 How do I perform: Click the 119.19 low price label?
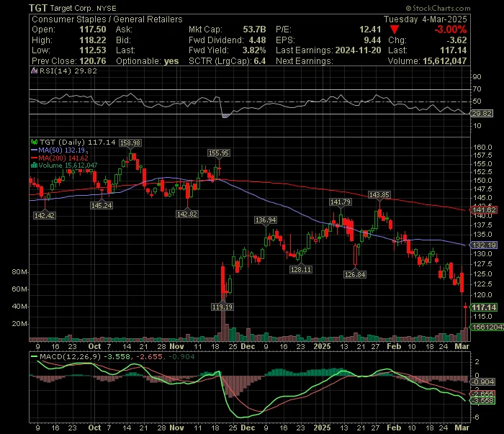coord(222,307)
